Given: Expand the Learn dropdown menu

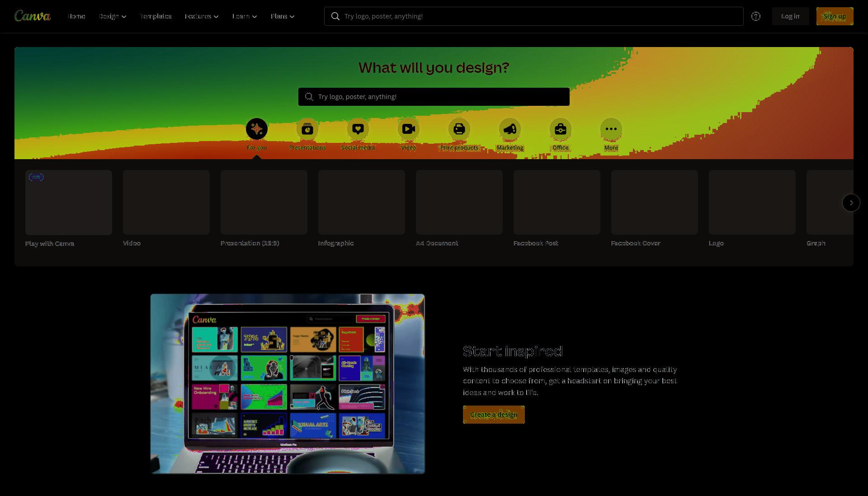Looking at the screenshot, I should pyautogui.click(x=245, y=16).
